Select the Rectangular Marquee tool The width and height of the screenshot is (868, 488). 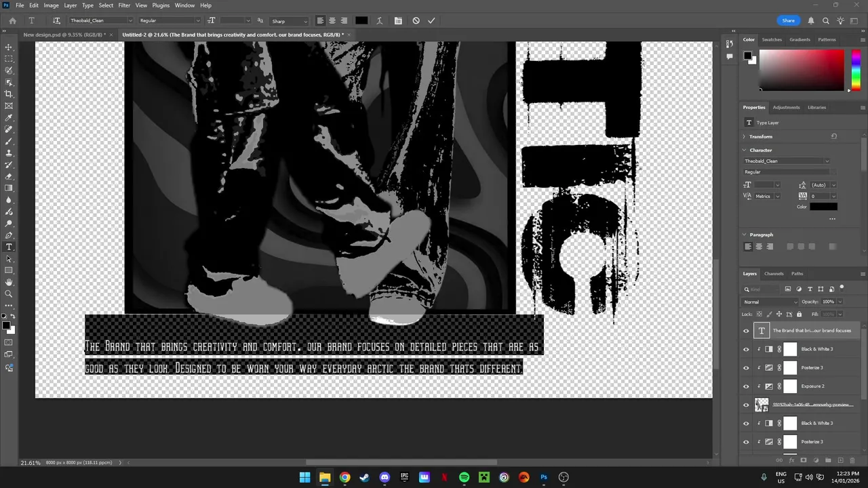[9, 59]
